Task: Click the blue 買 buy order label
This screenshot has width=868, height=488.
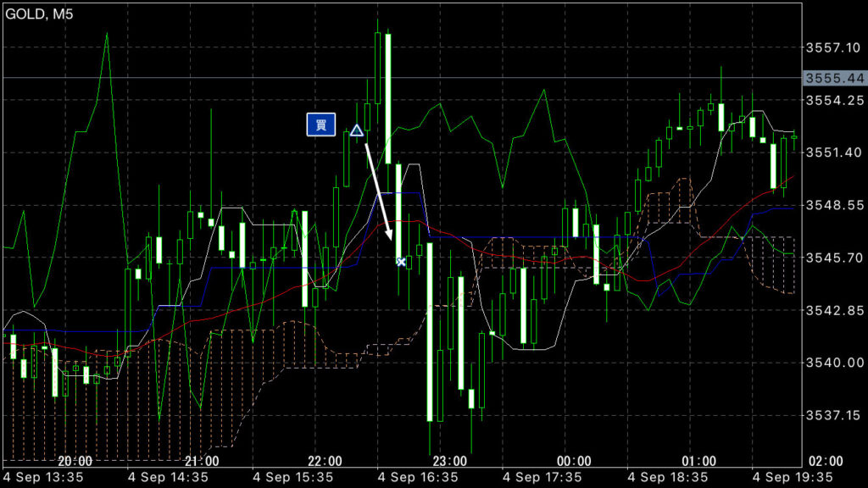Action: pyautogui.click(x=321, y=125)
